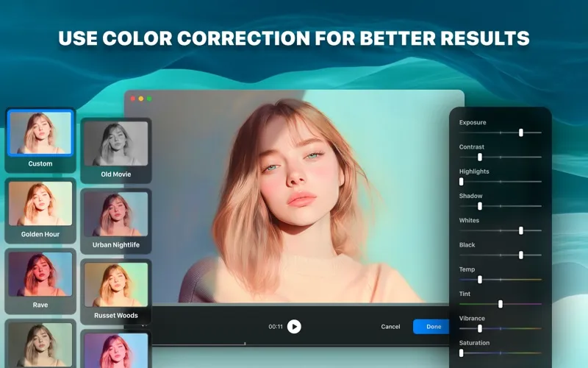Click the Exposure slider handle

521,132
